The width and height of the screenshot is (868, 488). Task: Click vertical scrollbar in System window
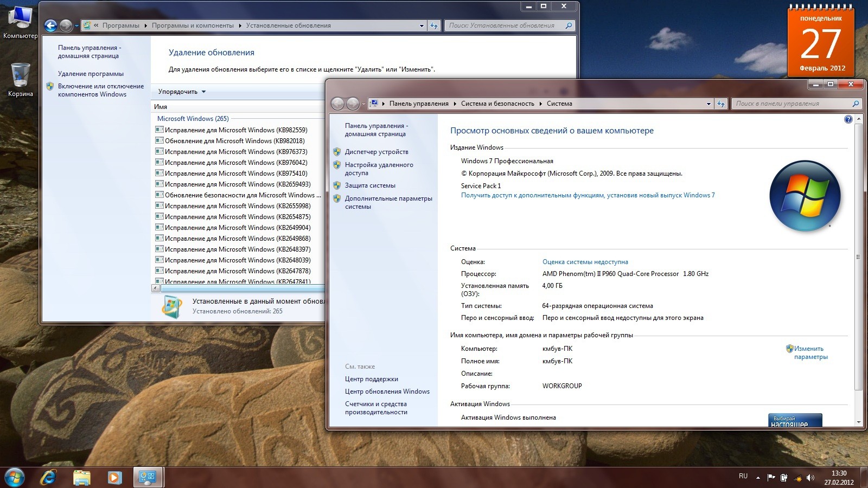tap(858, 258)
